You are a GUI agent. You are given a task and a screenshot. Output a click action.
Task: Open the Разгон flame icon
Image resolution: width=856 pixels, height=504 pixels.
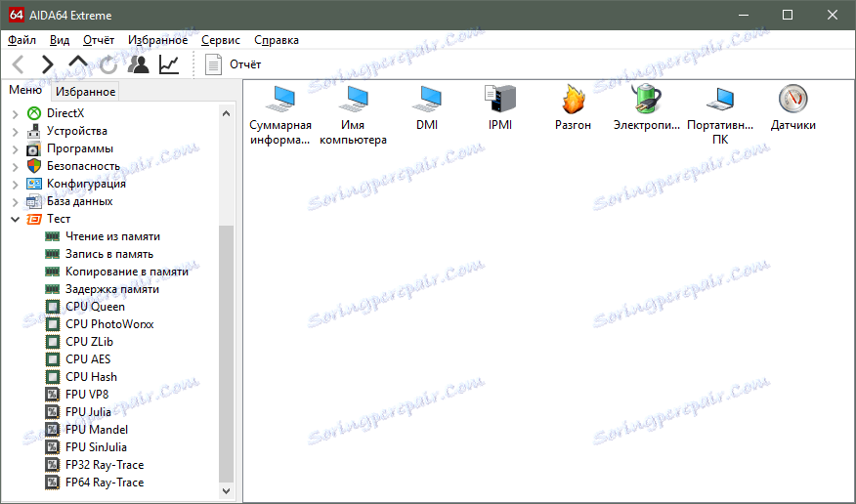(574, 99)
